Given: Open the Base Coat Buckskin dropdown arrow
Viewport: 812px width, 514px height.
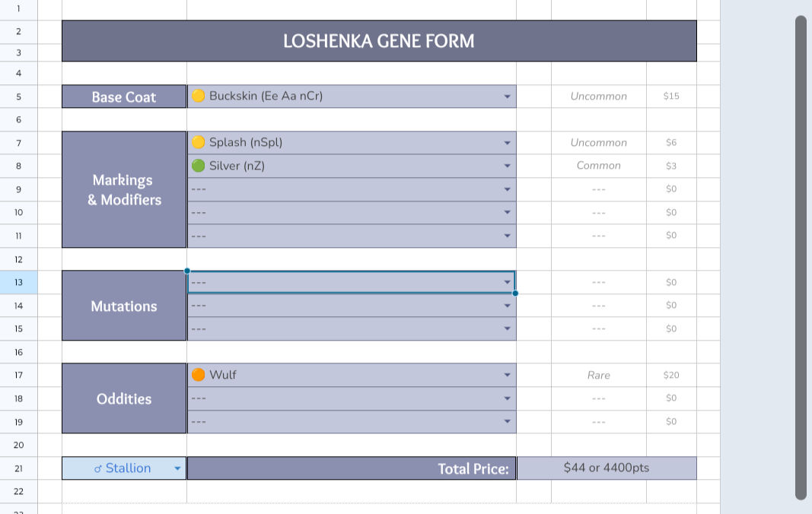Looking at the screenshot, I should (507, 97).
